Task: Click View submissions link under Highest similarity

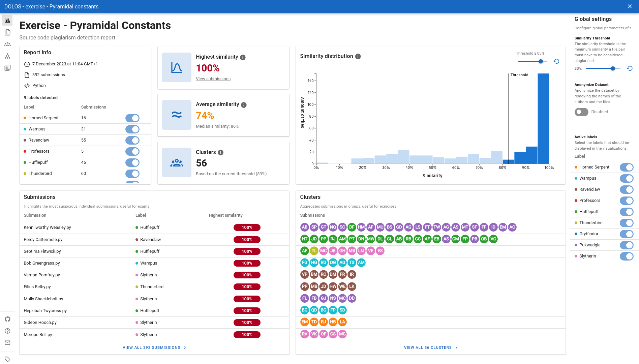Action: coord(213,79)
